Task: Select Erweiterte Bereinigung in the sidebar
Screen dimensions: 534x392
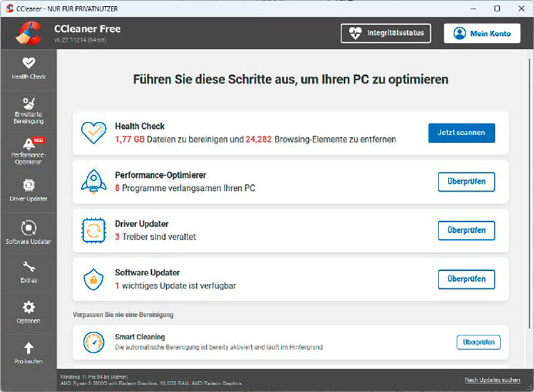Action: [x=28, y=110]
